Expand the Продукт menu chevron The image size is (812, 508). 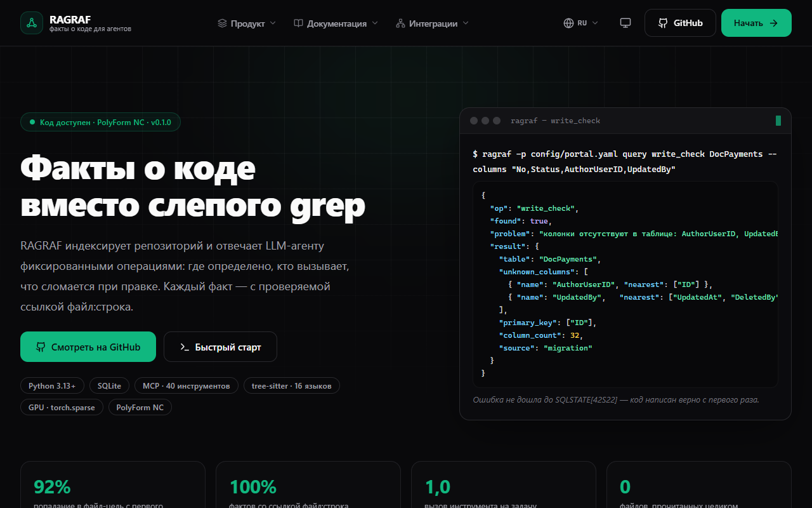(x=273, y=23)
